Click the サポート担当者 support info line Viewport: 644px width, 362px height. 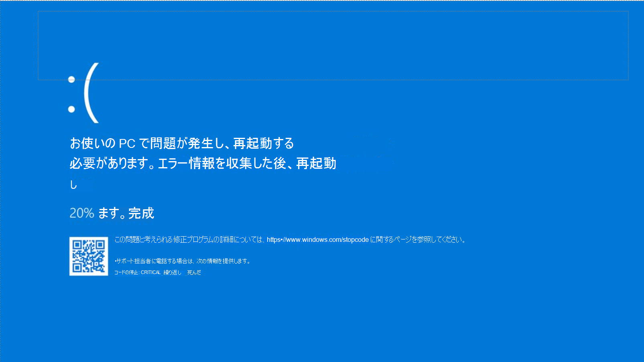[x=183, y=261]
